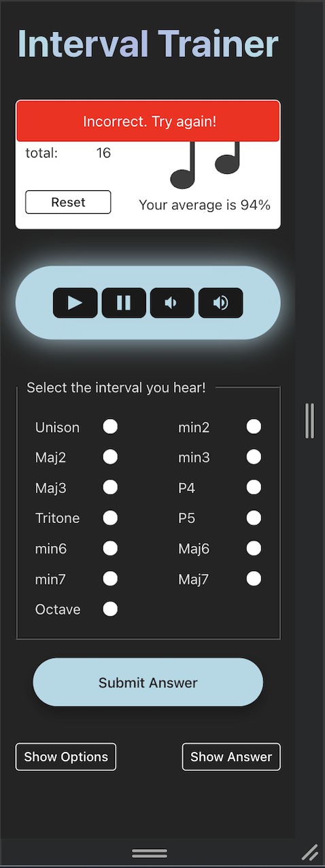Submit the selected answer

(x=148, y=683)
